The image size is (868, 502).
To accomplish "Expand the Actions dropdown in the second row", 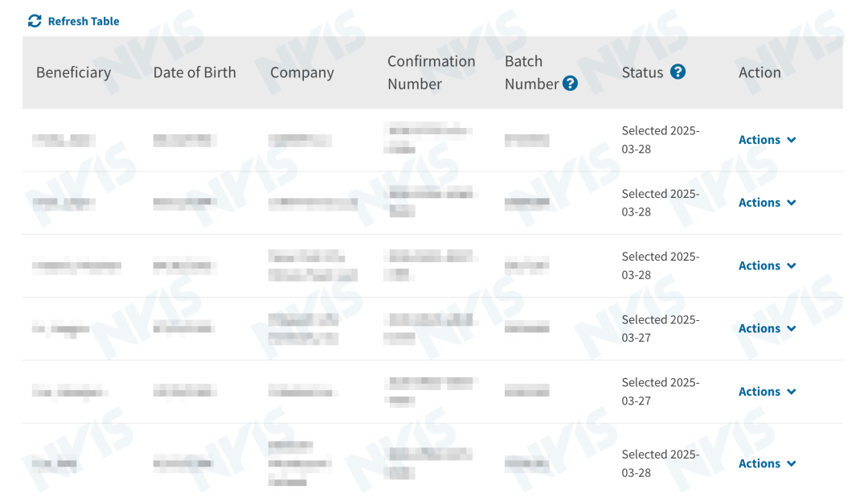I will coord(767,203).
